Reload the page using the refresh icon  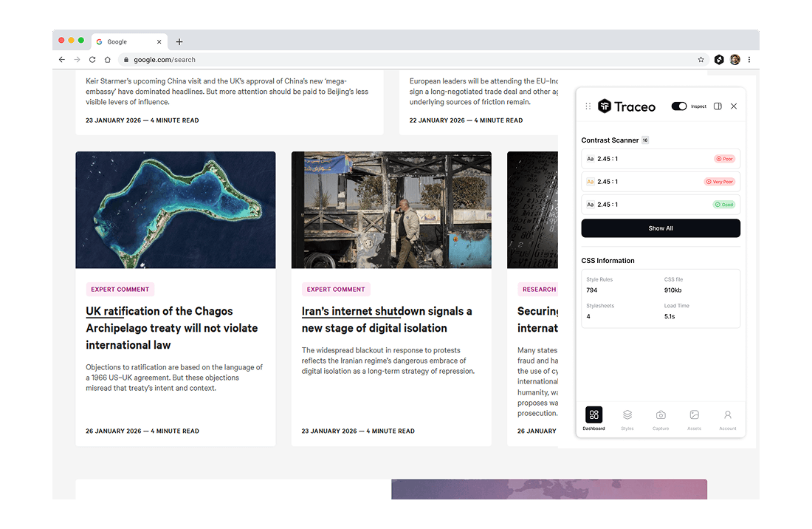pos(92,60)
